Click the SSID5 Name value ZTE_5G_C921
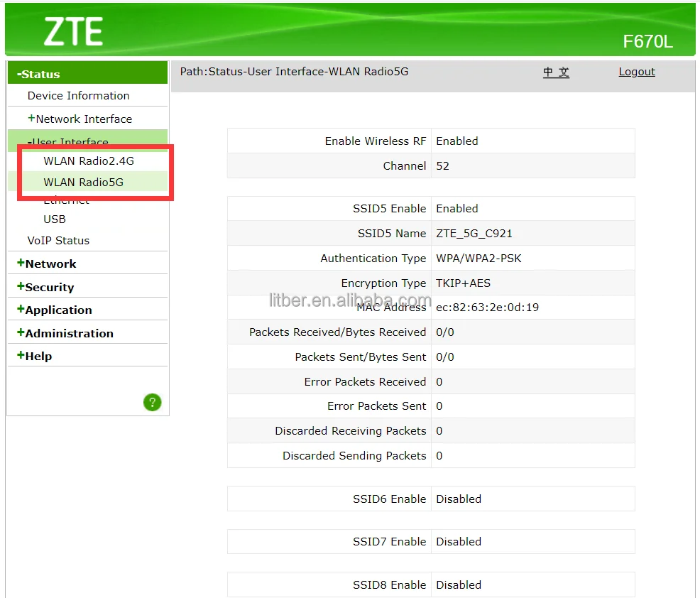This screenshot has height=598, width=700. (x=474, y=233)
